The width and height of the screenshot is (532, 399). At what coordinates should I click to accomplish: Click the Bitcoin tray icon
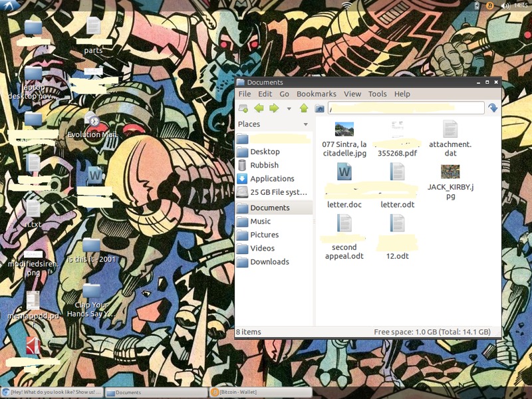(x=489, y=5)
